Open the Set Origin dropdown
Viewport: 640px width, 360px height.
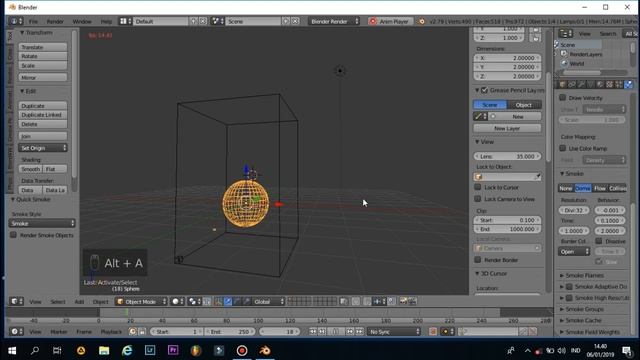click(42, 148)
